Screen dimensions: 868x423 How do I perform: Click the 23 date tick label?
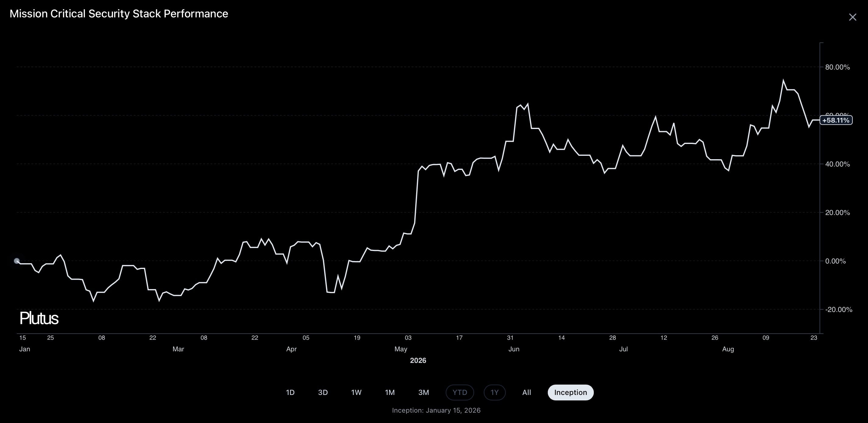pos(814,338)
